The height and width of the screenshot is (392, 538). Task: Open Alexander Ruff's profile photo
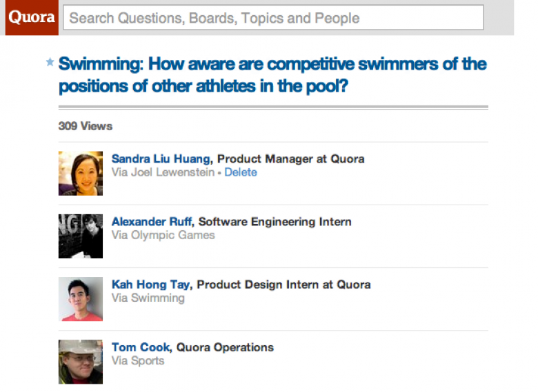pyautogui.click(x=81, y=236)
